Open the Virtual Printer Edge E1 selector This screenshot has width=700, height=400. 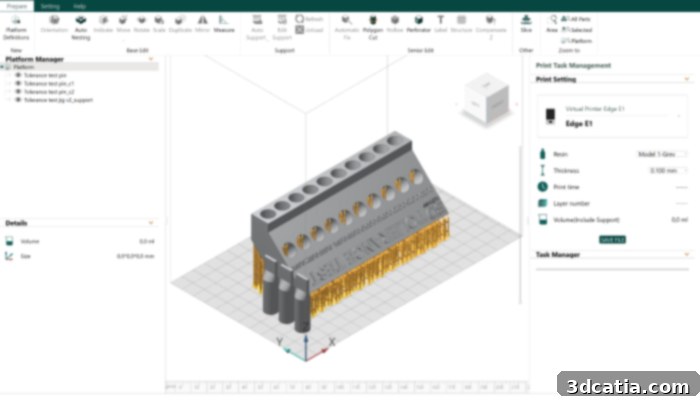tap(612, 116)
